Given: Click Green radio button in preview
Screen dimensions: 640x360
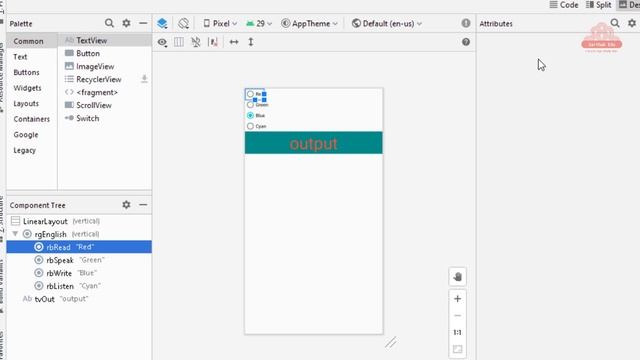Looking at the screenshot, I should pos(251,105).
